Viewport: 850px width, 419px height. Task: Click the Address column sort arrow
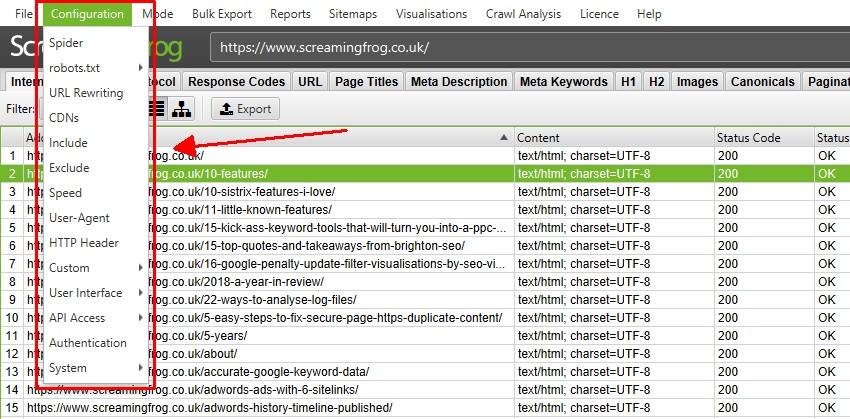[x=504, y=137]
